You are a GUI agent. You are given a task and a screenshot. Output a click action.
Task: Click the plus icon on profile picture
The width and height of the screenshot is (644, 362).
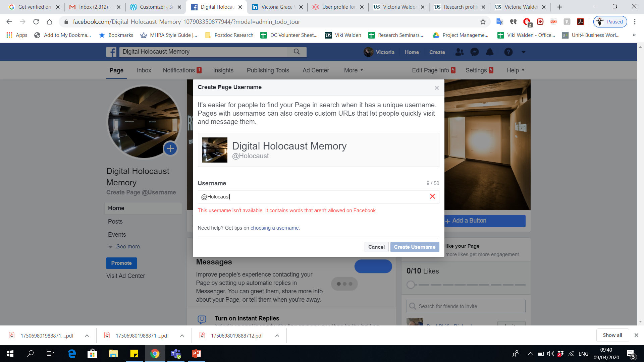(170, 148)
